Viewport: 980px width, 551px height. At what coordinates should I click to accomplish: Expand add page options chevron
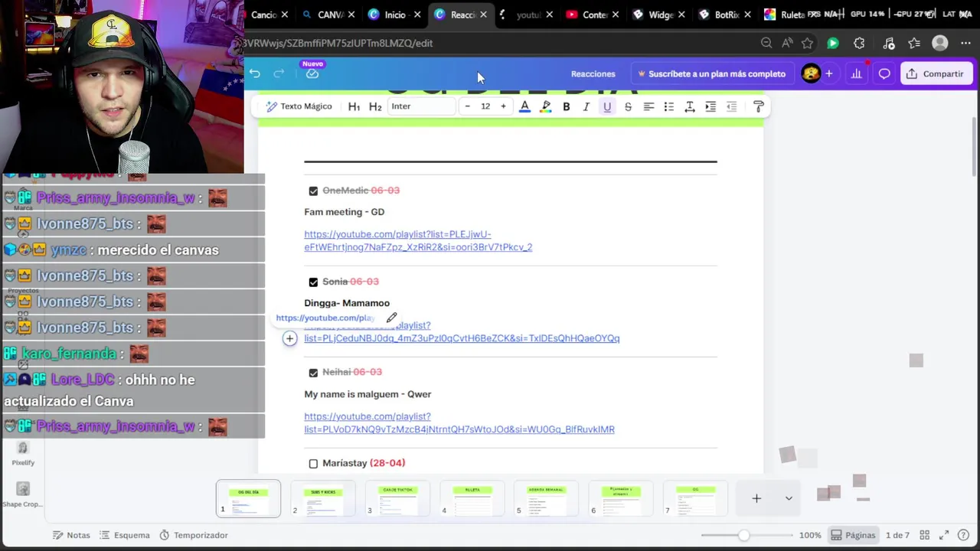coord(789,498)
